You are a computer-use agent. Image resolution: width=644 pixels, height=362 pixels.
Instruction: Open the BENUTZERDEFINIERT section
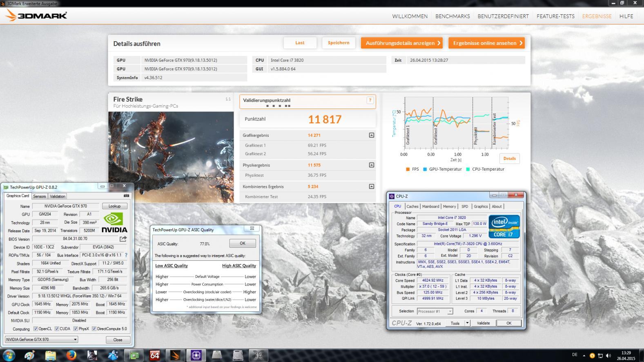503,16
